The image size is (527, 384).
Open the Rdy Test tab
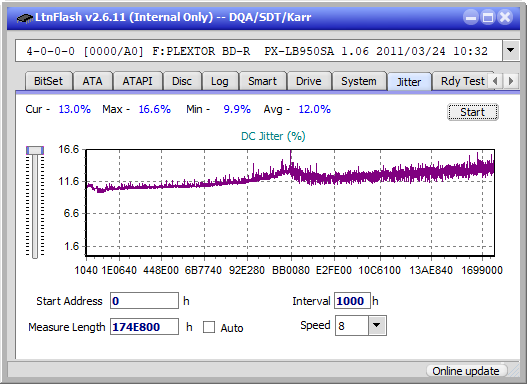462,81
